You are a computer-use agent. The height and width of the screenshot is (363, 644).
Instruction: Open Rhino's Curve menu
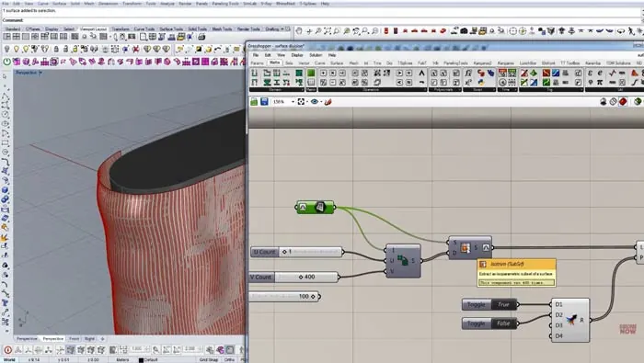[42, 4]
